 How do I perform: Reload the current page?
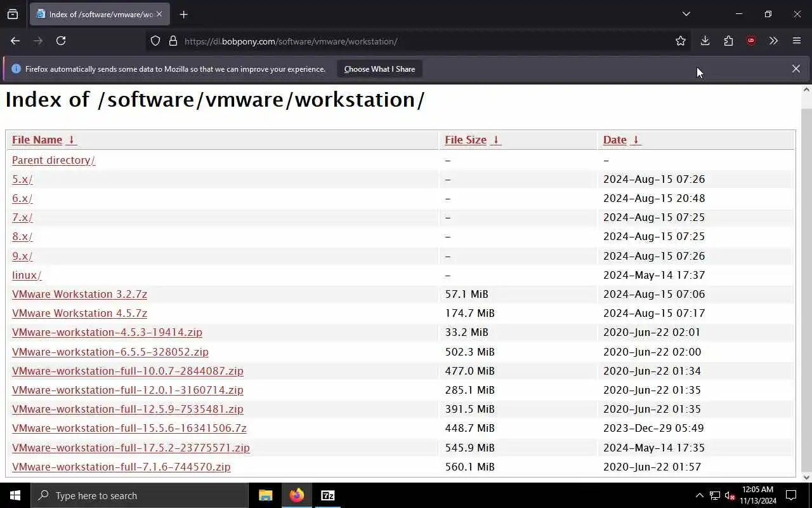pos(61,41)
